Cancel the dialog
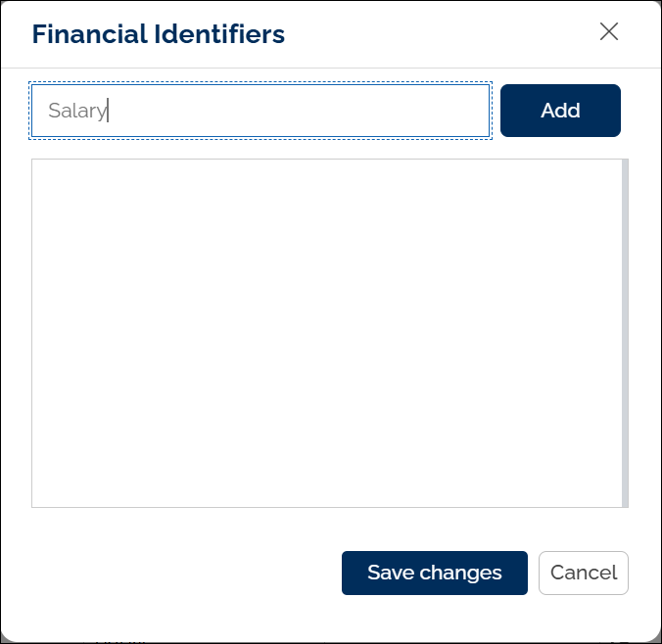 coord(584,573)
